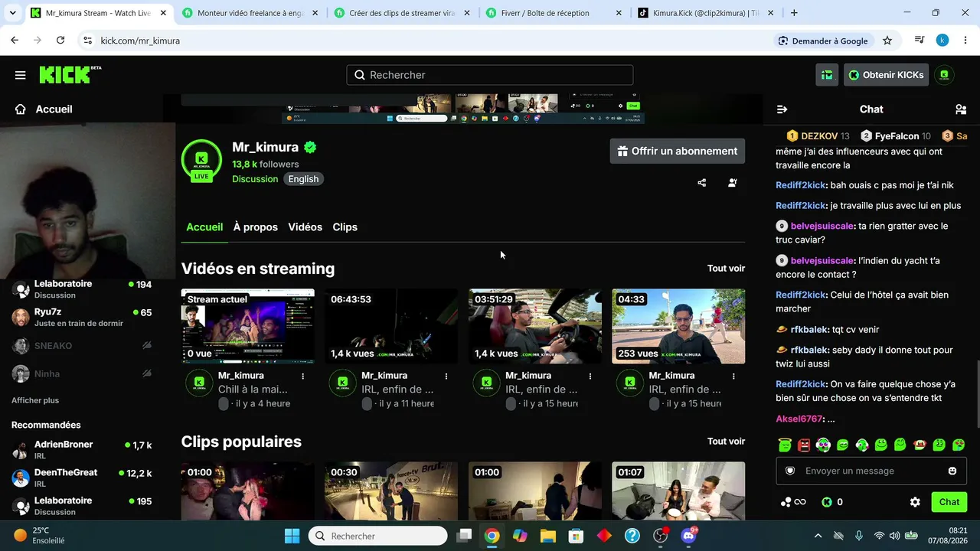Viewport: 980px width, 551px height.
Task: Switch to the À propos tab
Action: click(256, 227)
